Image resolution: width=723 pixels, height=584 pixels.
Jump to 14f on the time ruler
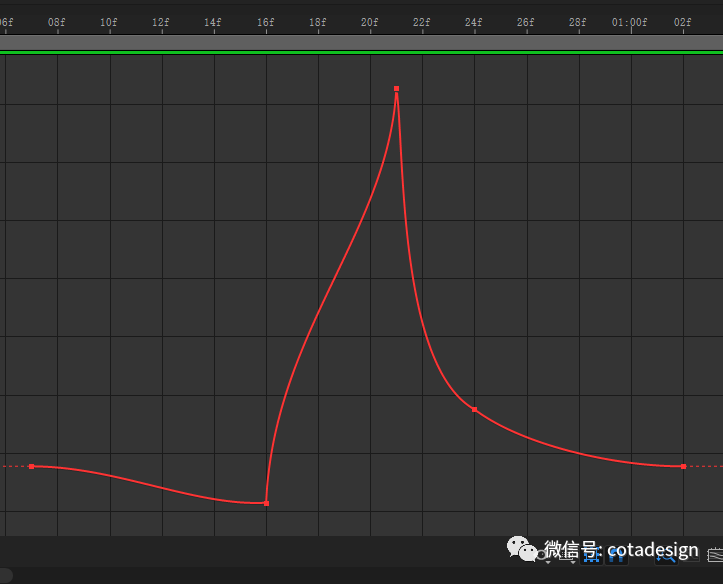[213, 22]
